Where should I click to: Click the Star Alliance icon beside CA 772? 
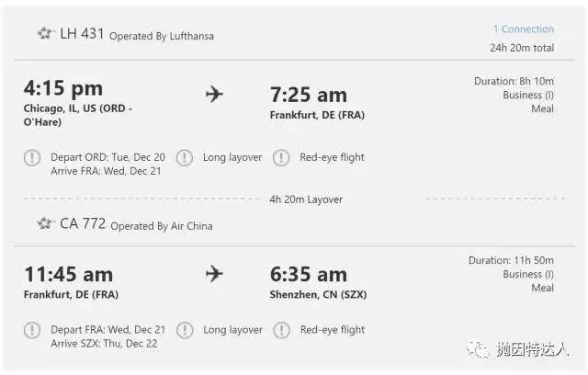[45, 223]
